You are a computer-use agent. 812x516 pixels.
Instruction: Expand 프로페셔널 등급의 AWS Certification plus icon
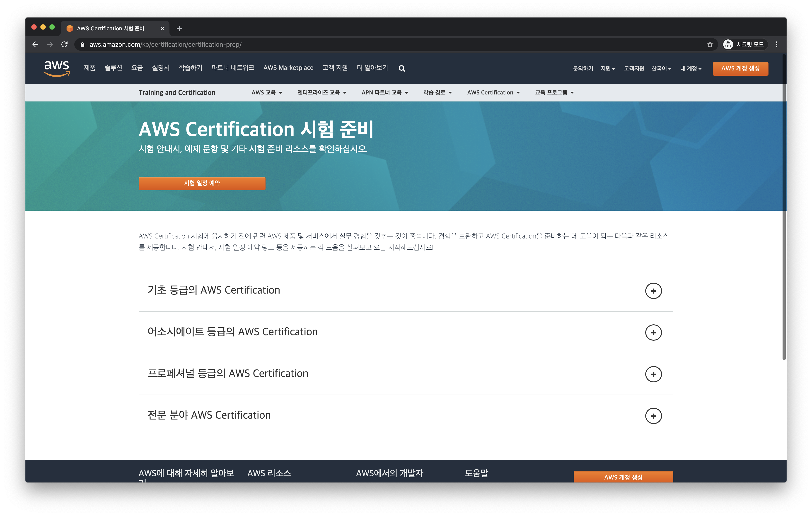coord(653,374)
